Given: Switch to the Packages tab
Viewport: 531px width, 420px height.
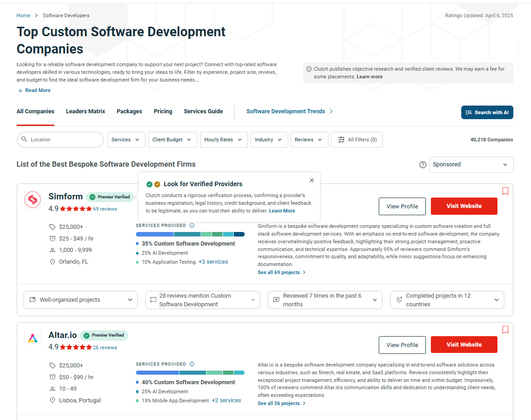Looking at the screenshot, I should point(130,111).
